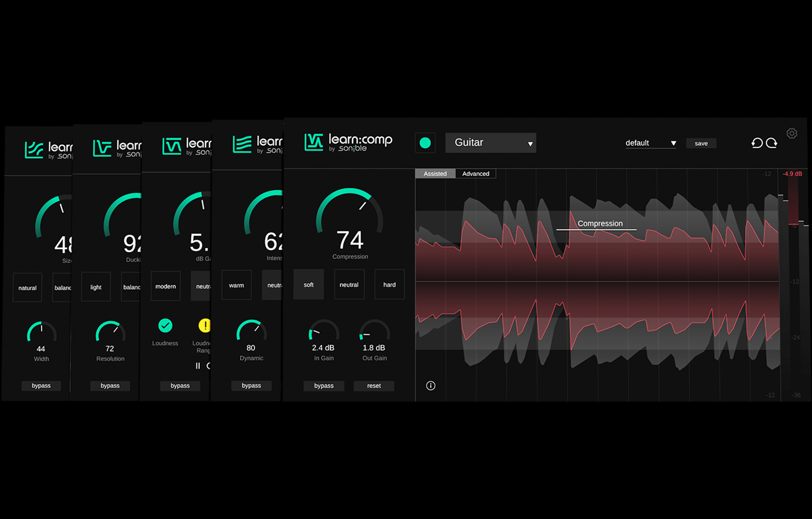Redo the last change
Image resolution: width=812 pixels, height=519 pixels.
[771, 143]
